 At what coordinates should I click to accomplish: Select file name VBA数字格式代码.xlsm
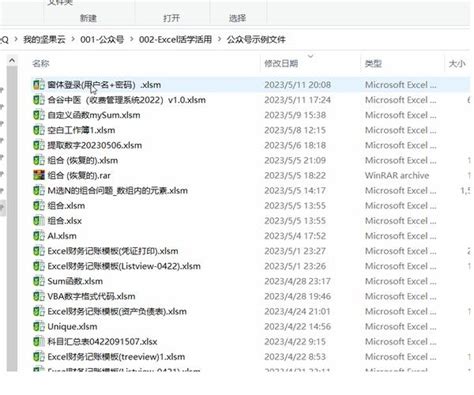91,296
